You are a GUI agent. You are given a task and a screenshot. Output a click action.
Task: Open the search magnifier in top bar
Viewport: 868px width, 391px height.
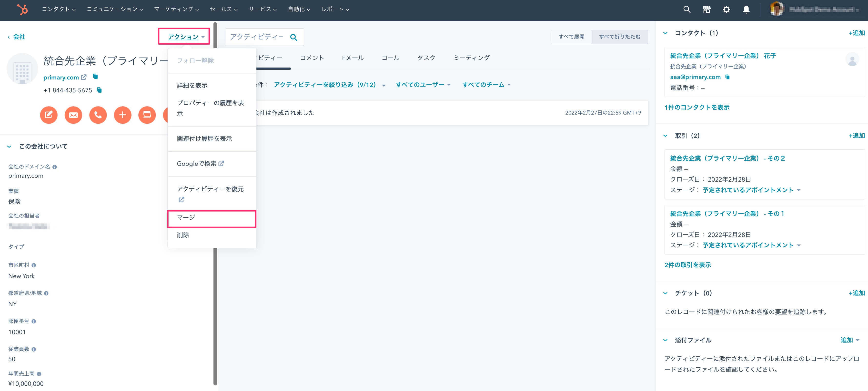coord(687,10)
